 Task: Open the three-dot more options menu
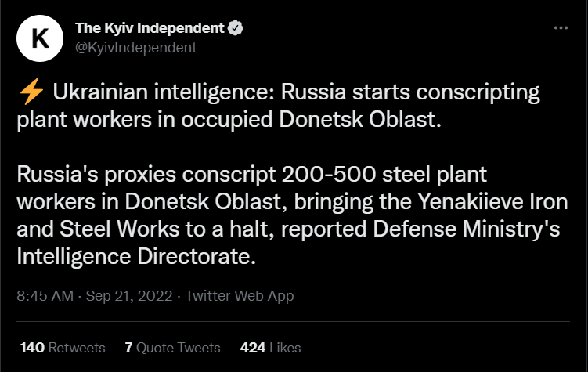tap(561, 27)
